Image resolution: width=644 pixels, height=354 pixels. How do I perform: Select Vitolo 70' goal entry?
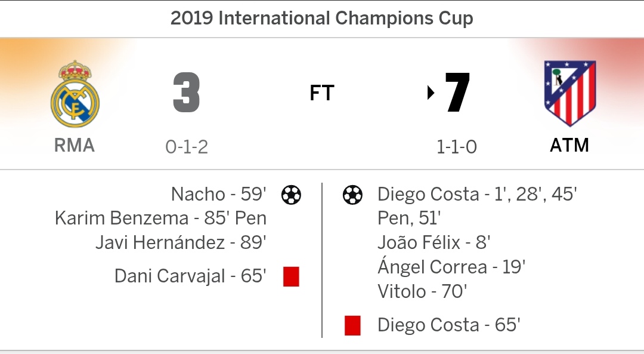pos(422,291)
